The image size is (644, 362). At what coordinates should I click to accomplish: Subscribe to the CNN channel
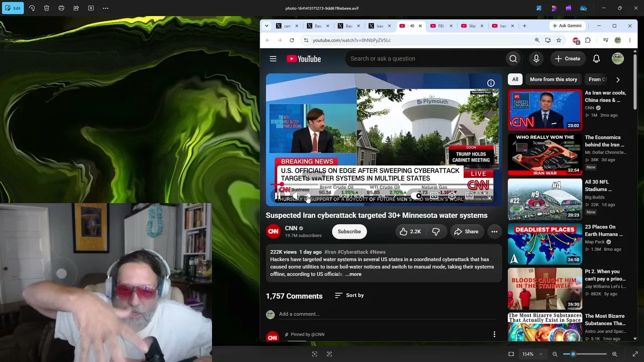(x=349, y=231)
